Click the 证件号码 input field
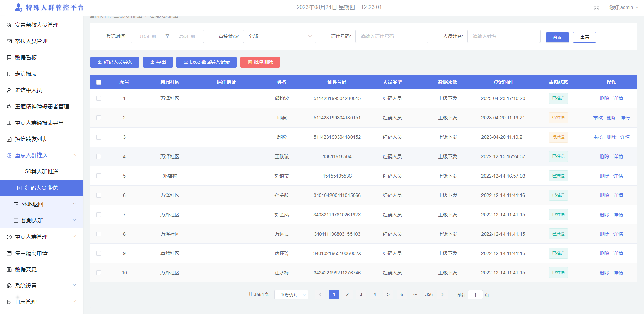Screen dimensions: 644x314 point(392,36)
